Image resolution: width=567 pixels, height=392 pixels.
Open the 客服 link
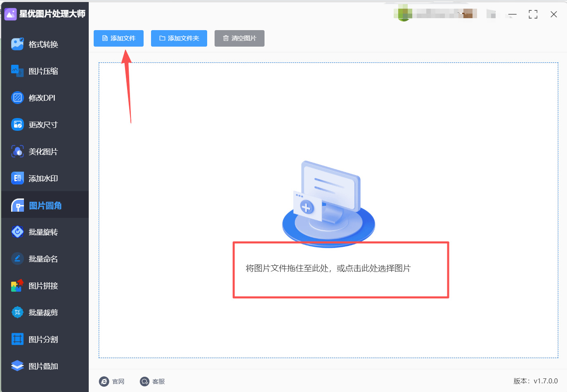[159, 382]
